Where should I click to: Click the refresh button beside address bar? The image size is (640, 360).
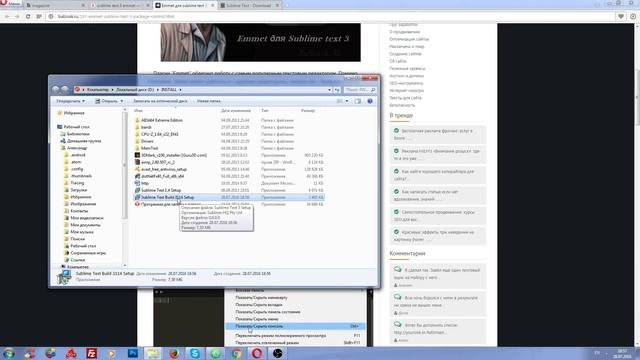tap(337, 89)
